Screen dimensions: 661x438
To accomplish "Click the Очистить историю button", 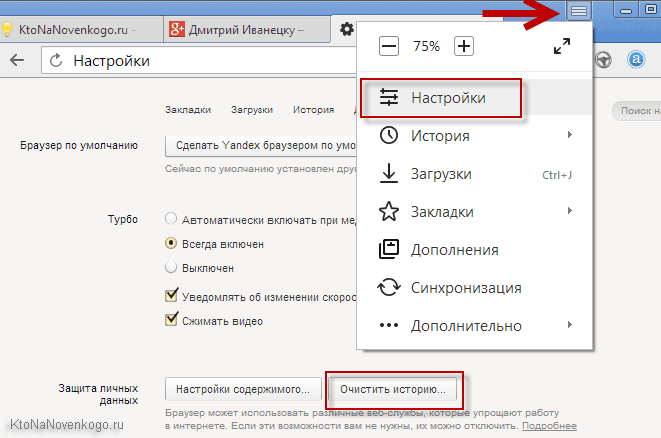I will click(x=393, y=389).
